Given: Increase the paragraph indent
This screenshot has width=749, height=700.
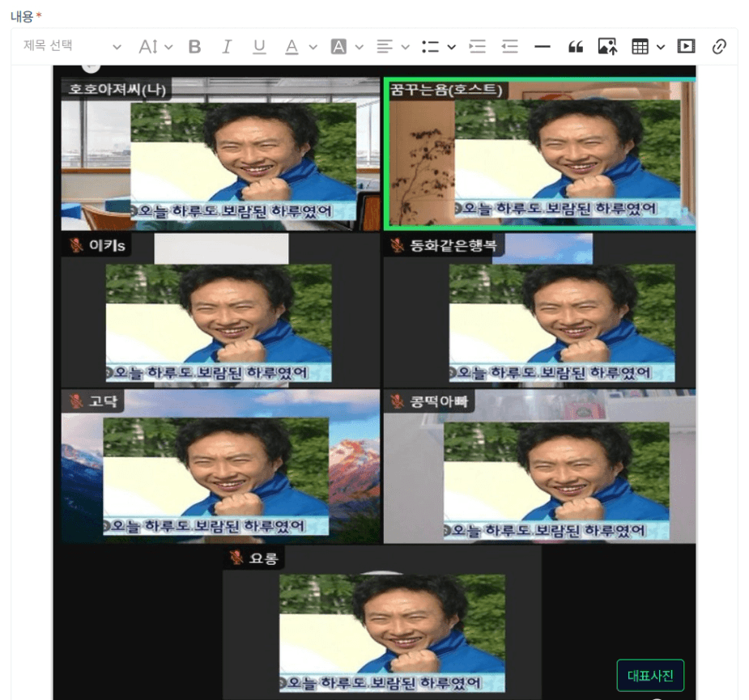Looking at the screenshot, I should click(477, 47).
